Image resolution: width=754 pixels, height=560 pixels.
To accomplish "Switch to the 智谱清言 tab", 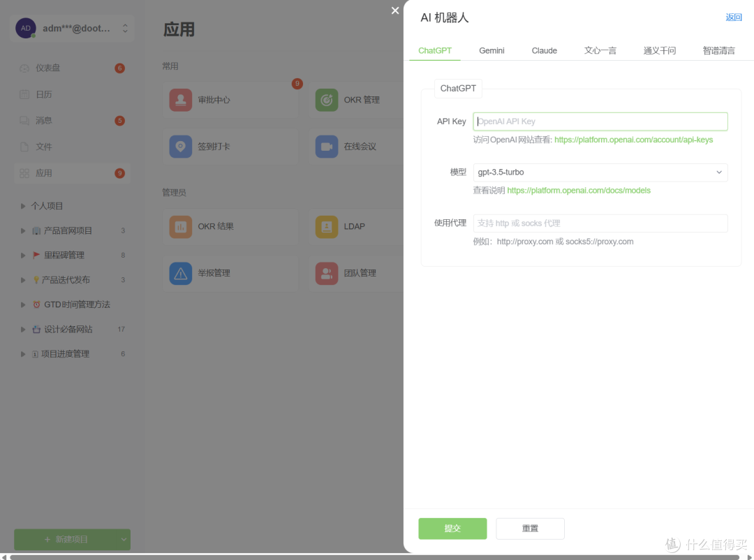I will [718, 50].
